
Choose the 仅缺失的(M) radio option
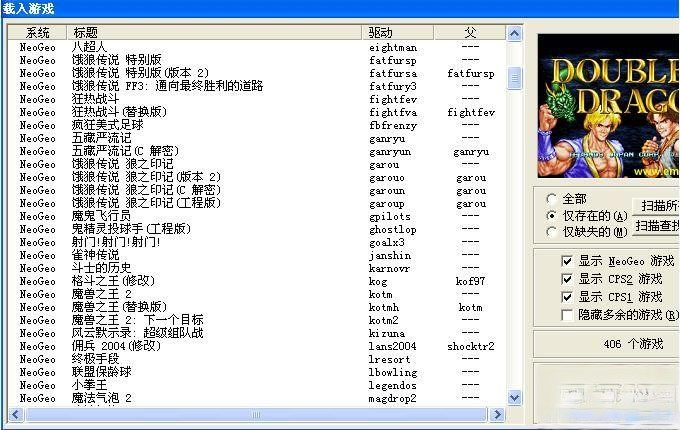pos(552,232)
